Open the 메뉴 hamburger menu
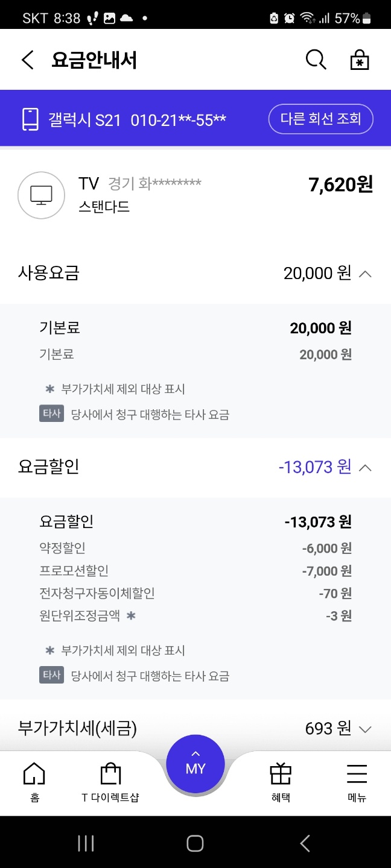This screenshot has height=868, width=391. [357, 774]
